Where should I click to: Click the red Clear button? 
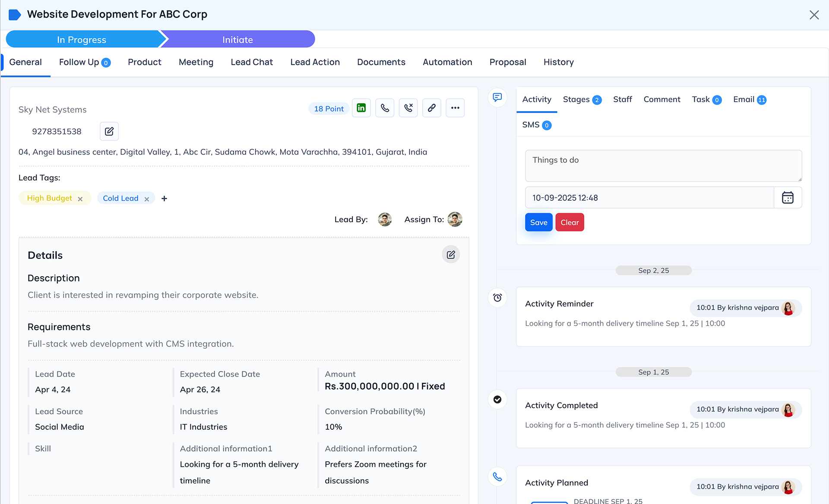(x=570, y=222)
